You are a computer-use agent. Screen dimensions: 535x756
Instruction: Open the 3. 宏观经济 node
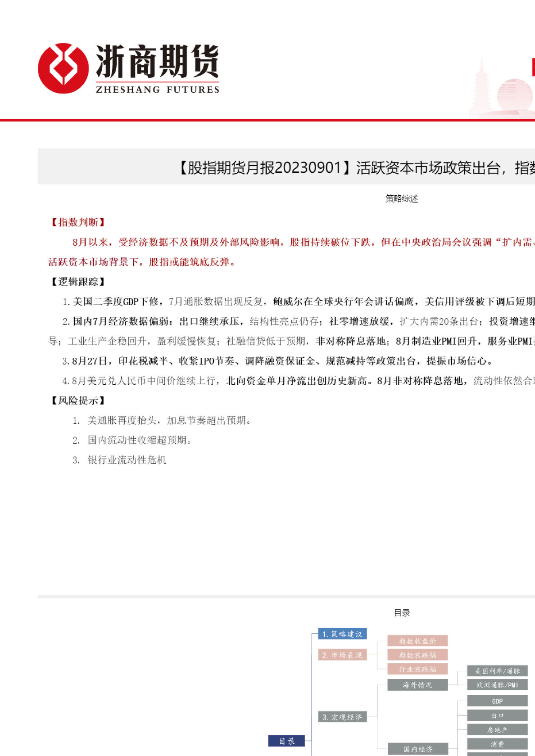point(342,717)
